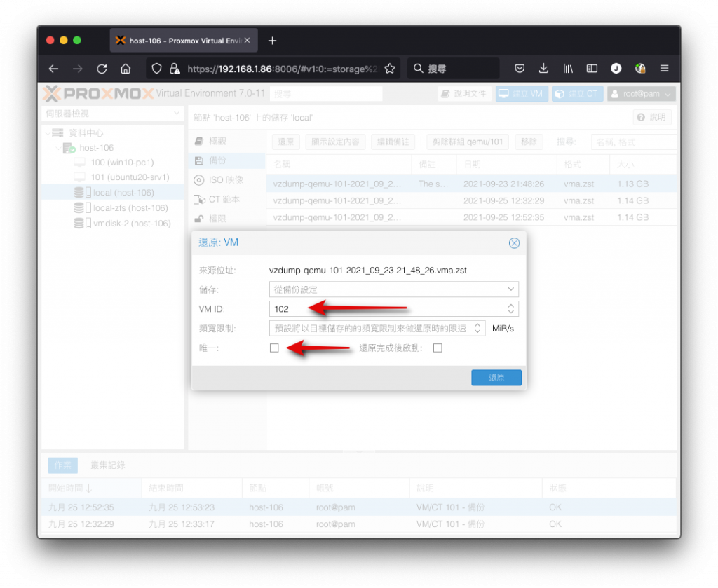Sort by the 日期 column header
The height and width of the screenshot is (588, 718).
click(506, 164)
